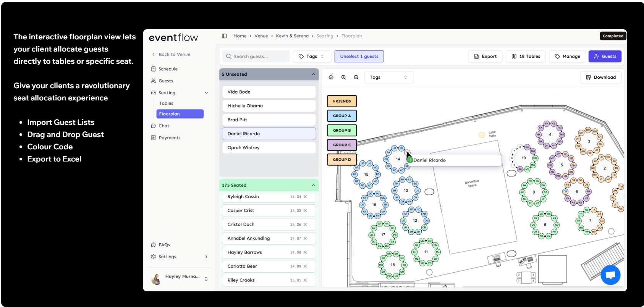Go to Payments in sidebar
The height and width of the screenshot is (307, 644).
click(x=170, y=138)
